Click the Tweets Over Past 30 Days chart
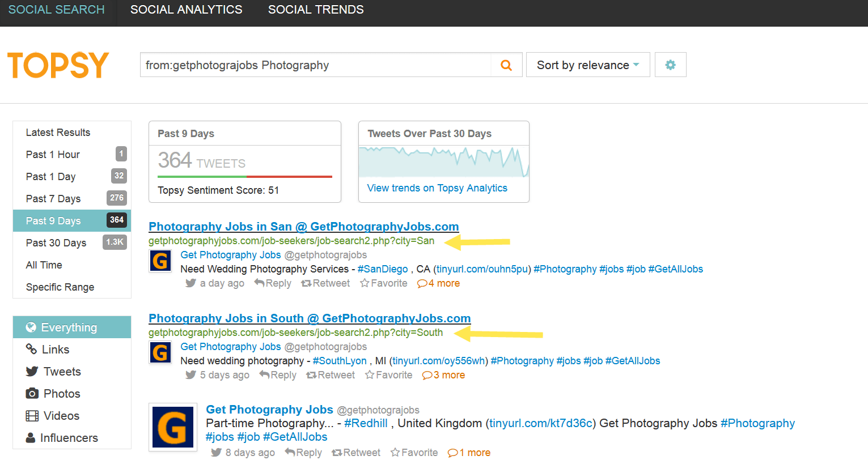 point(443,162)
